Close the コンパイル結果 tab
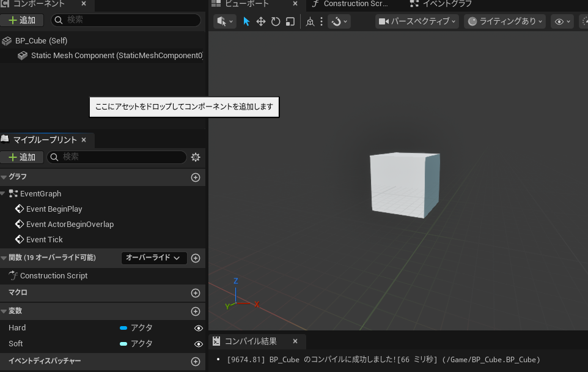 (295, 341)
